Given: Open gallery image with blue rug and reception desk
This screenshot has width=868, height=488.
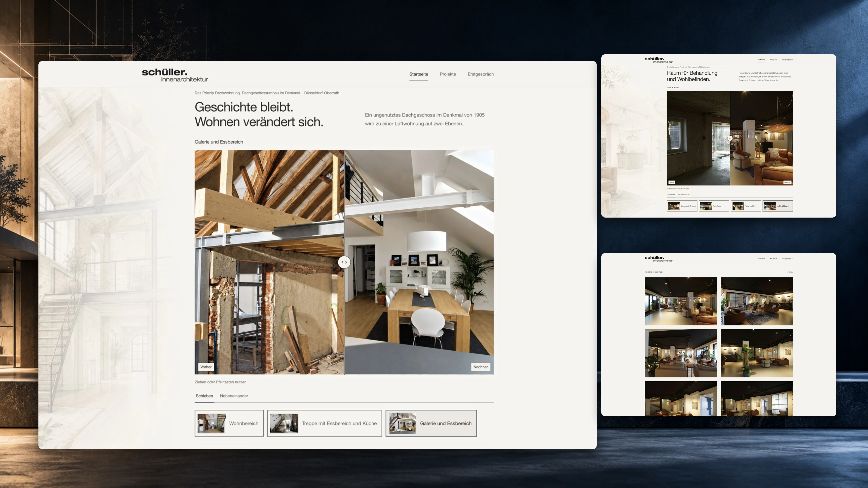Looking at the screenshot, I should (x=757, y=301).
